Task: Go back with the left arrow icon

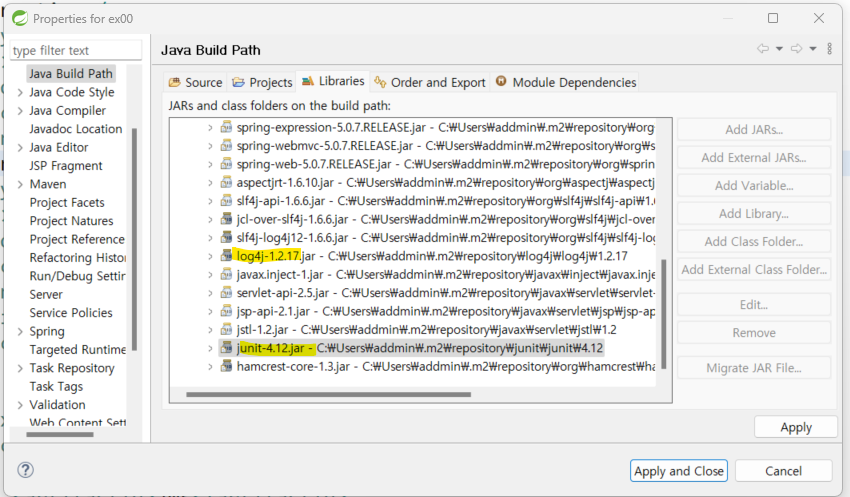Action: (x=763, y=49)
